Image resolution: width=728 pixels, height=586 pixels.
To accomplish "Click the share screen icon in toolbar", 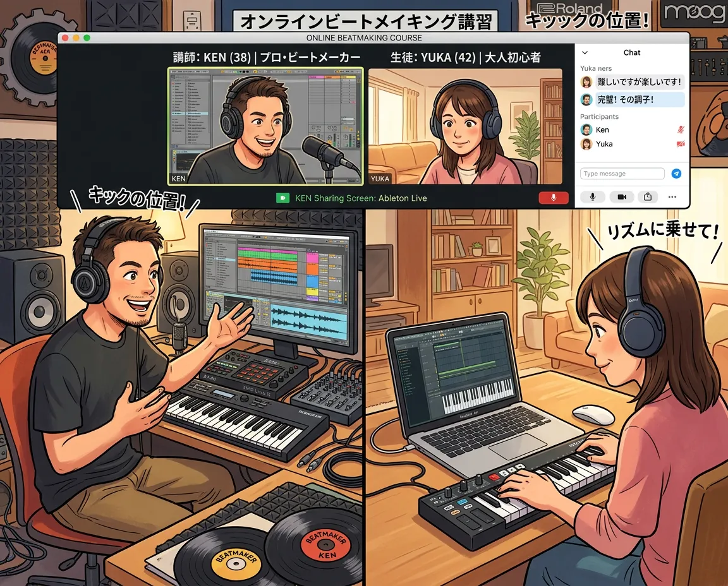I will [x=648, y=197].
